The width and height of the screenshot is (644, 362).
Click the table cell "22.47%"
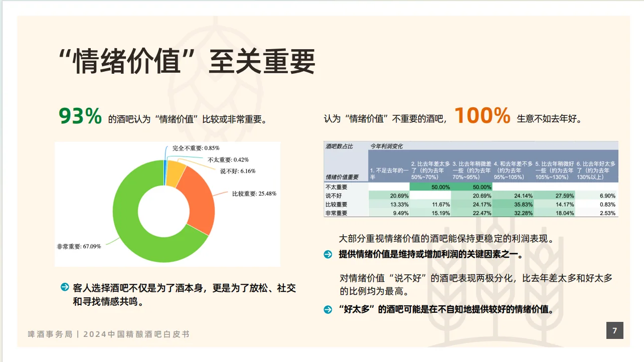coord(471,213)
